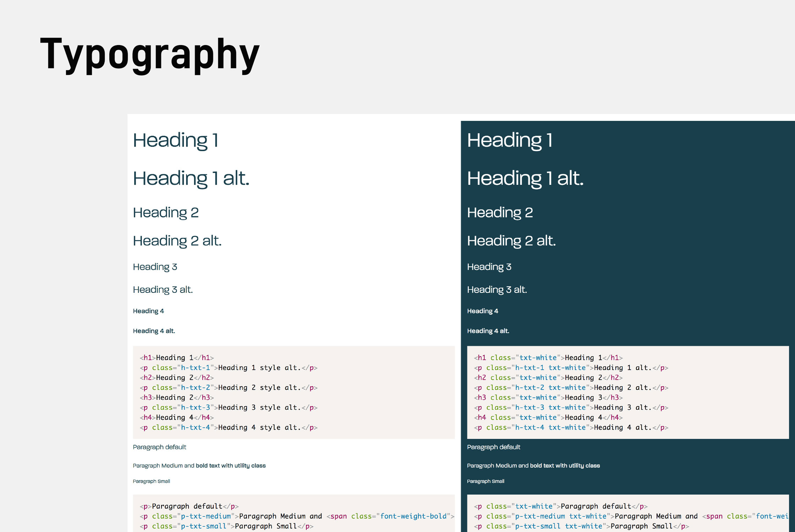Screen dimensions: 795x532
Task: Select Heading 3 on the white panel
Action: coord(155,267)
